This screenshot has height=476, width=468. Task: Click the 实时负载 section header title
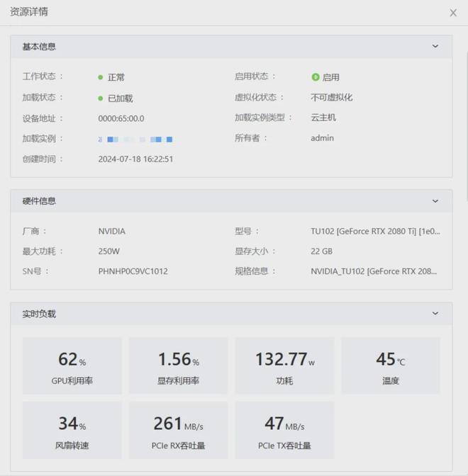click(39, 314)
